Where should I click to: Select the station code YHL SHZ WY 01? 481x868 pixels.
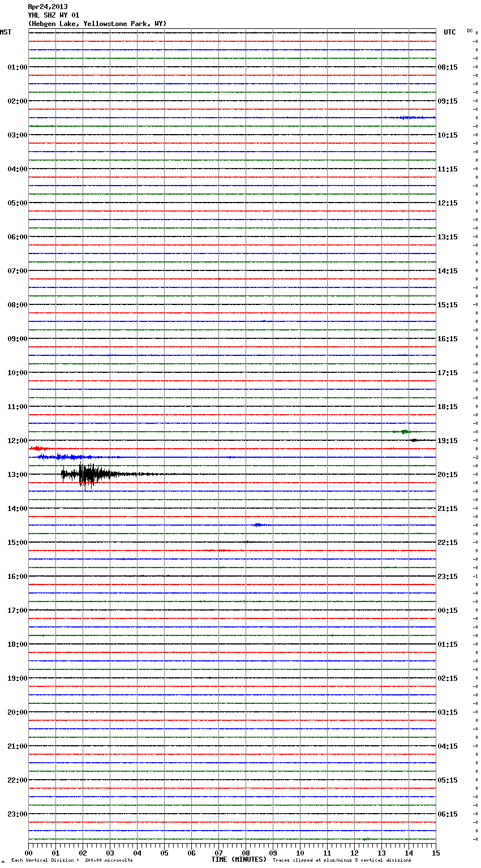tap(54, 15)
